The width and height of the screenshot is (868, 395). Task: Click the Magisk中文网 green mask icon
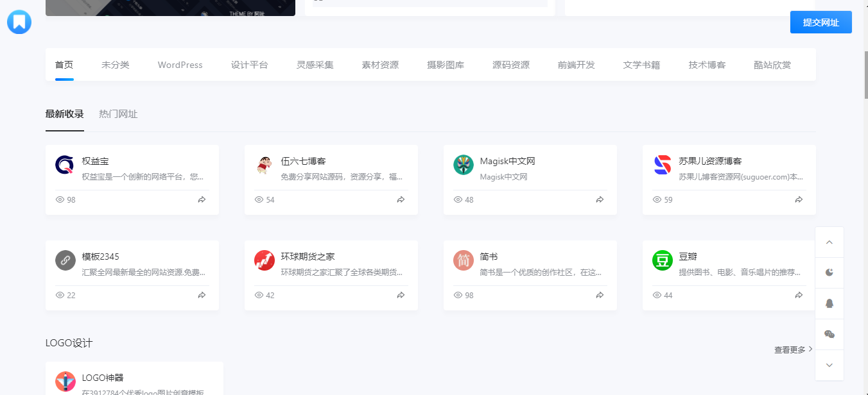pyautogui.click(x=464, y=165)
